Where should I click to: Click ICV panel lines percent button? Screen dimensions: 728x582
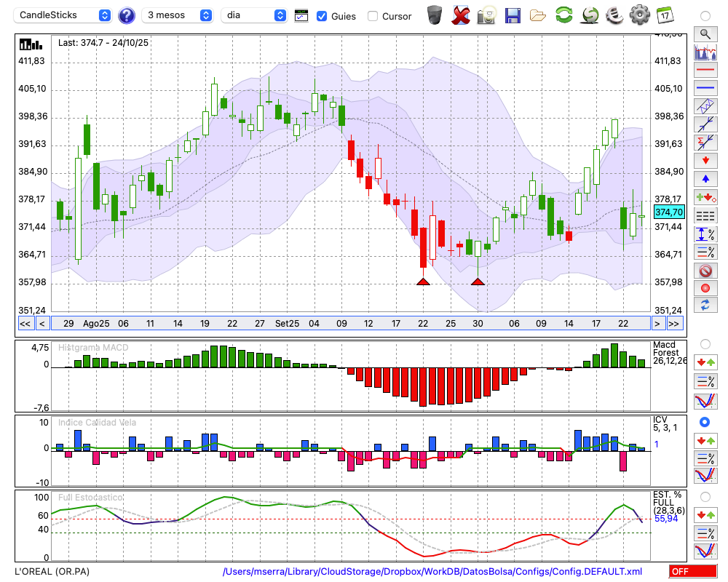click(x=705, y=458)
